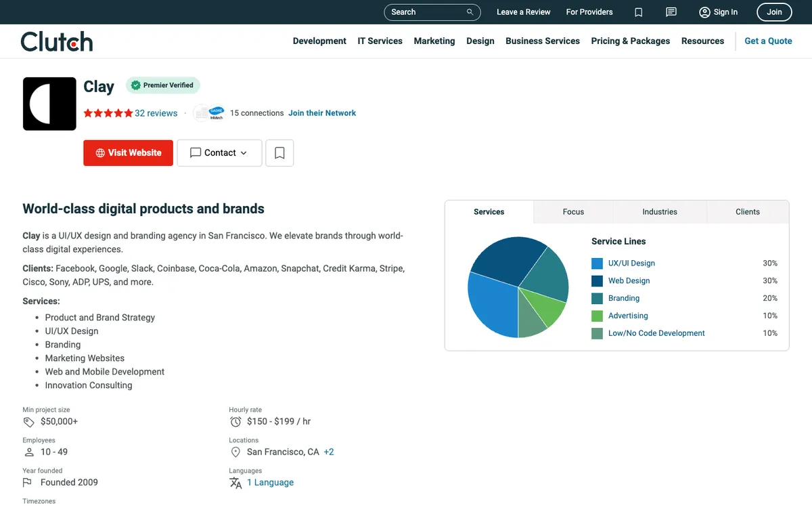Open the Business Services menu
812x508 pixels.
[543, 41]
